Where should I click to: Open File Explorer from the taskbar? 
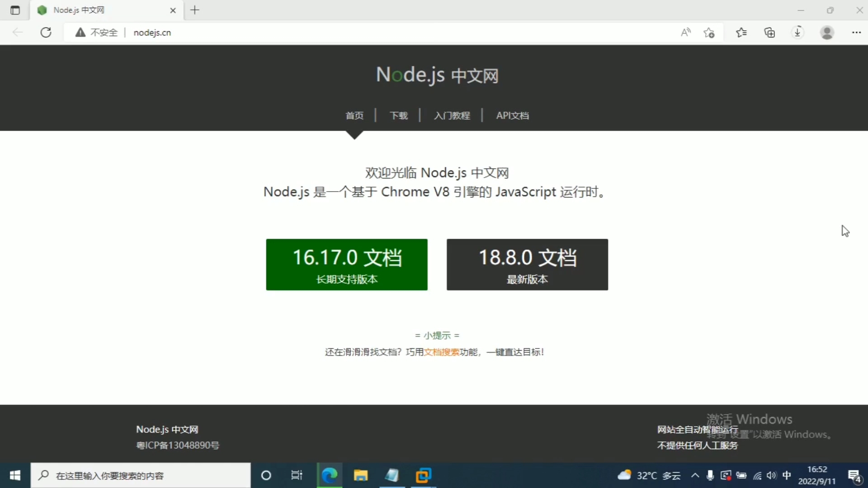tap(360, 475)
